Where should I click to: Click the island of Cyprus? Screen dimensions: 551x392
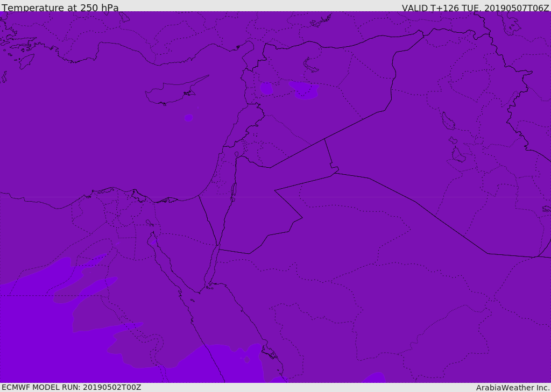click(x=176, y=91)
